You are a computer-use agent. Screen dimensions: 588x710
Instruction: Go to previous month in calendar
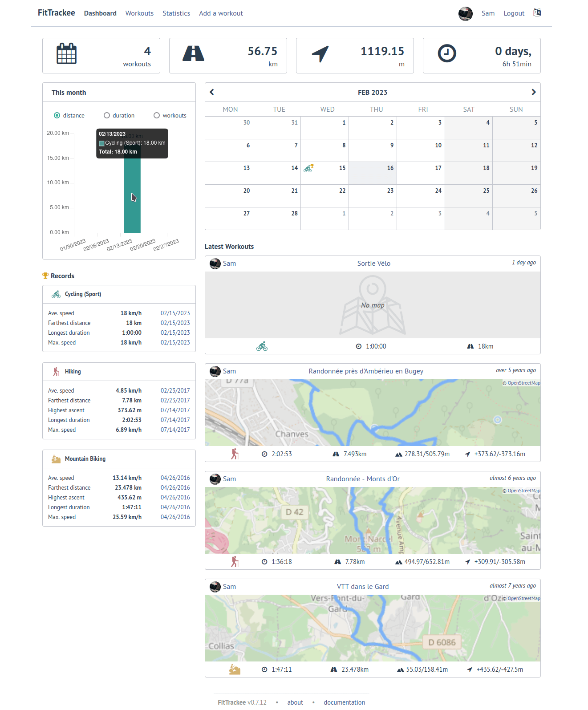coord(212,92)
